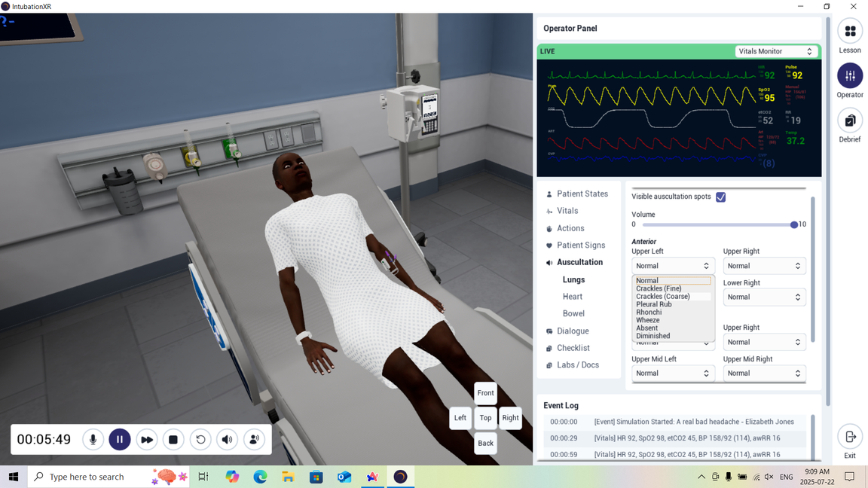Open Microsoft Store from taskbar
The width and height of the screenshot is (868, 488).
[316, 477]
